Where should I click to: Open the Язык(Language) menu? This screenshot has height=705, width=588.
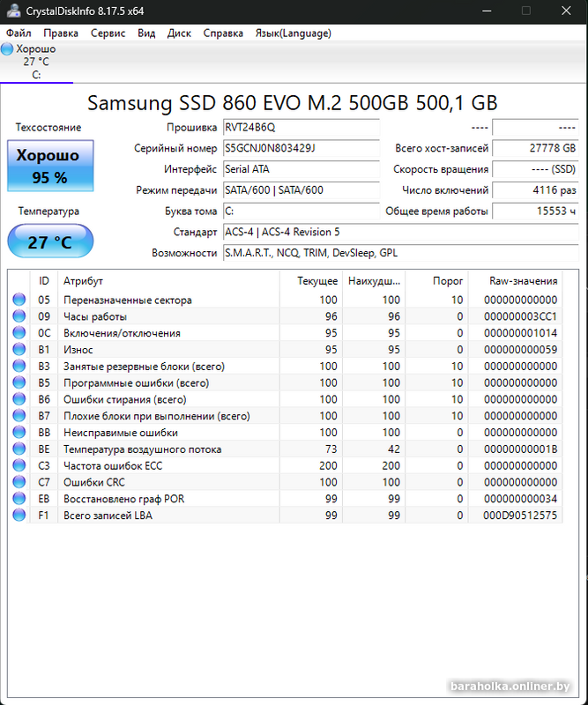(294, 33)
